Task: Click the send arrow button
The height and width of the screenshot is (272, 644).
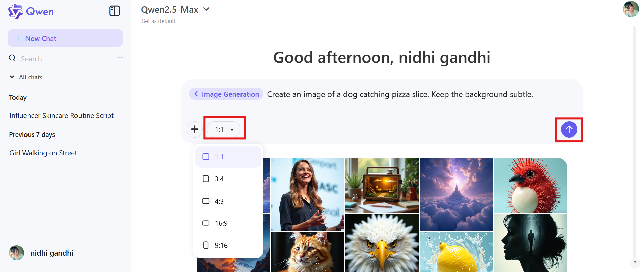Action: click(x=569, y=129)
